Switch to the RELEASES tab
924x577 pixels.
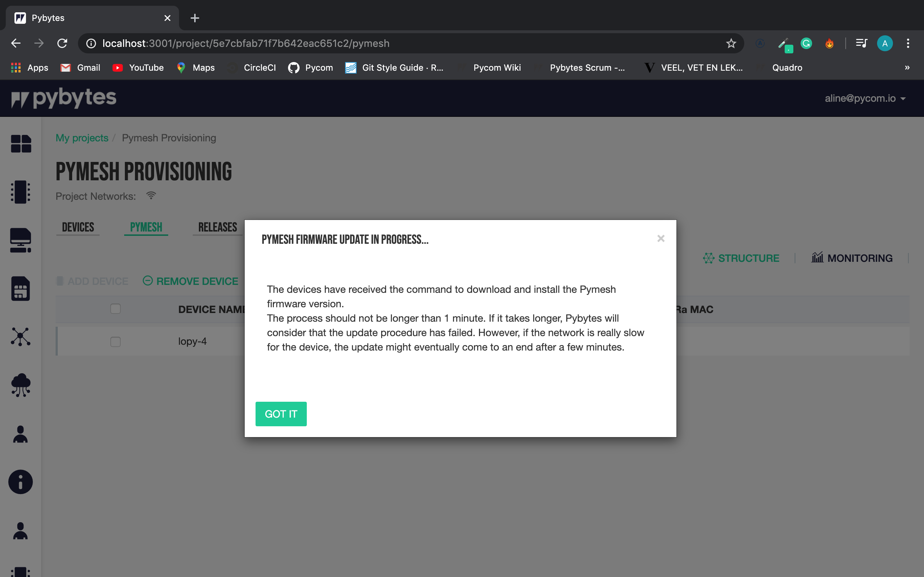click(x=217, y=227)
